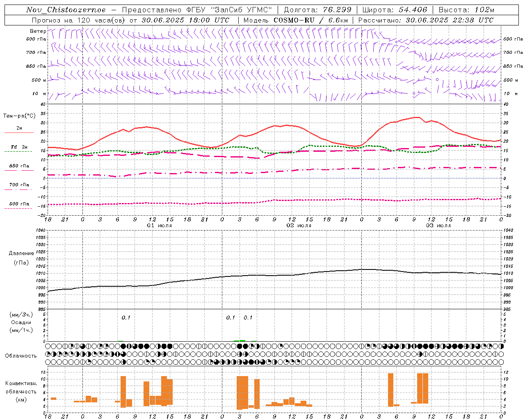Click the "01 июля" date label
The height and width of the screenshot is (420, 525).
[x=160, y=226]
